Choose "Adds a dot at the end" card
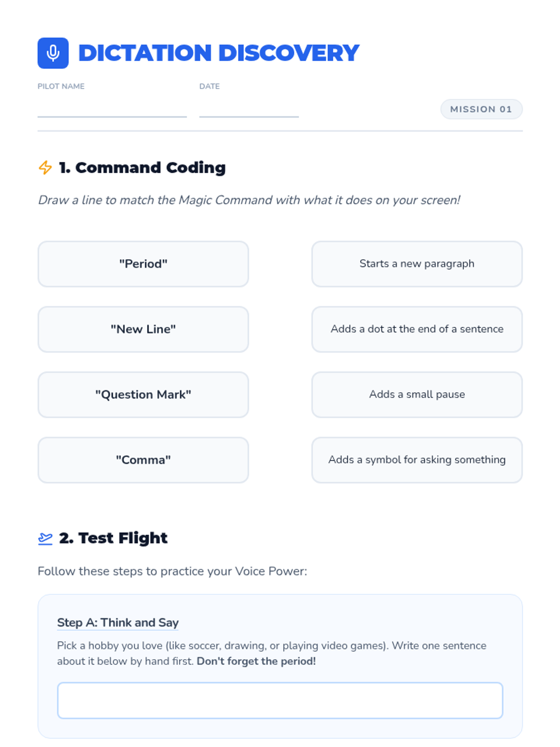This screenshot has width=560, height=747. click(417, 329)
